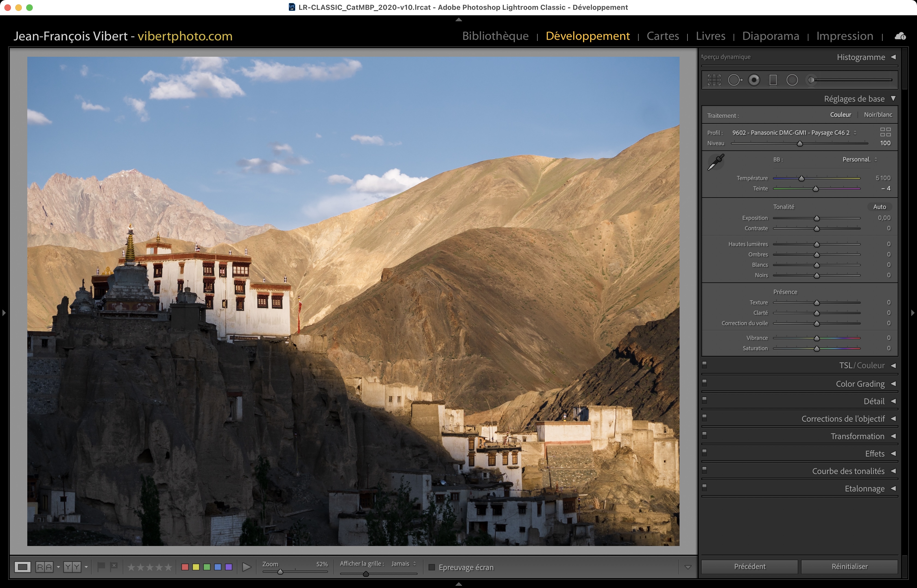
Task: Open the Cartes module
Action: 663,36
